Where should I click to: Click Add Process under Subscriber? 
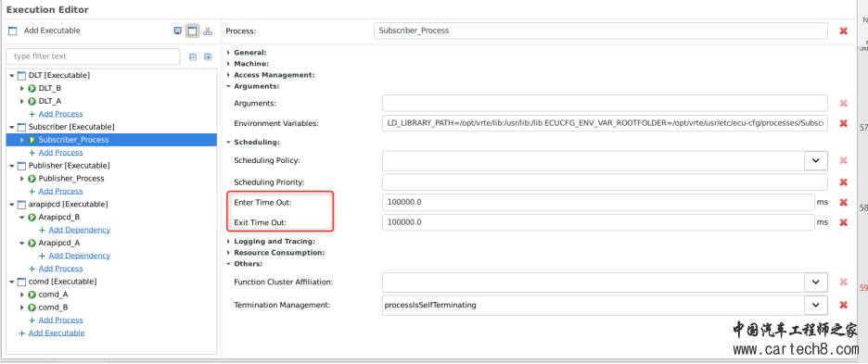coord(60,153)
